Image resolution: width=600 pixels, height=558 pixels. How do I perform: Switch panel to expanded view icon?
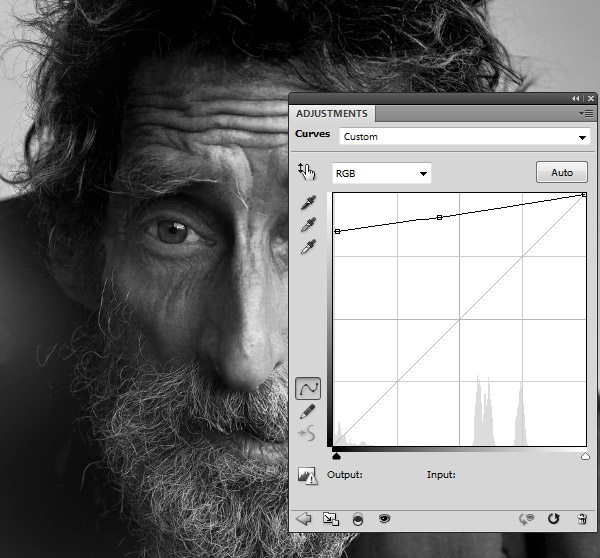pos(332,519)
